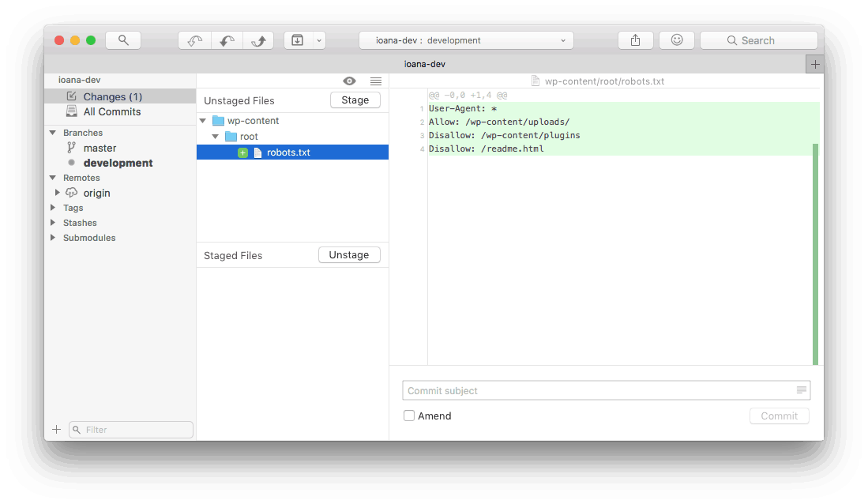Expand the Tags section
The width and height of the screenshot is (868, 504).
point(53,208)
